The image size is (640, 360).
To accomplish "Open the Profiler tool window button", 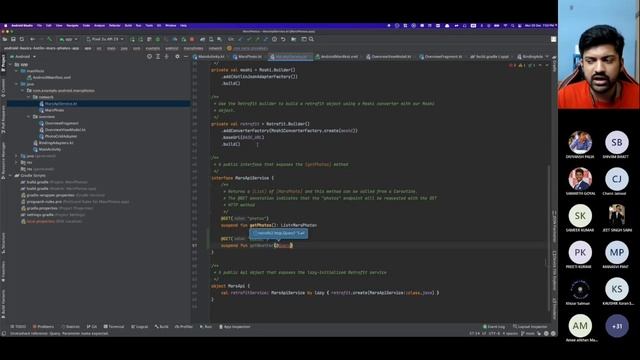I will (x=184, y=327).
